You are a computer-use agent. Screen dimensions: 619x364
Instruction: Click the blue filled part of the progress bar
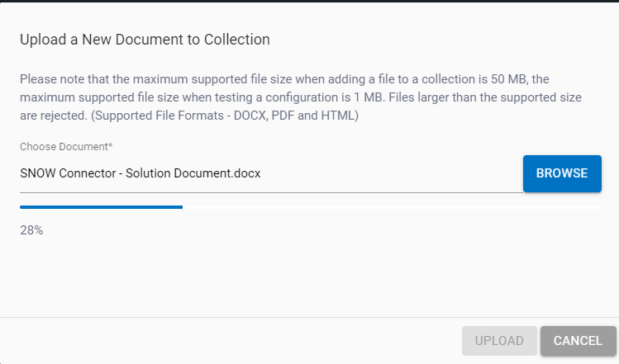[x=101, y=207]
